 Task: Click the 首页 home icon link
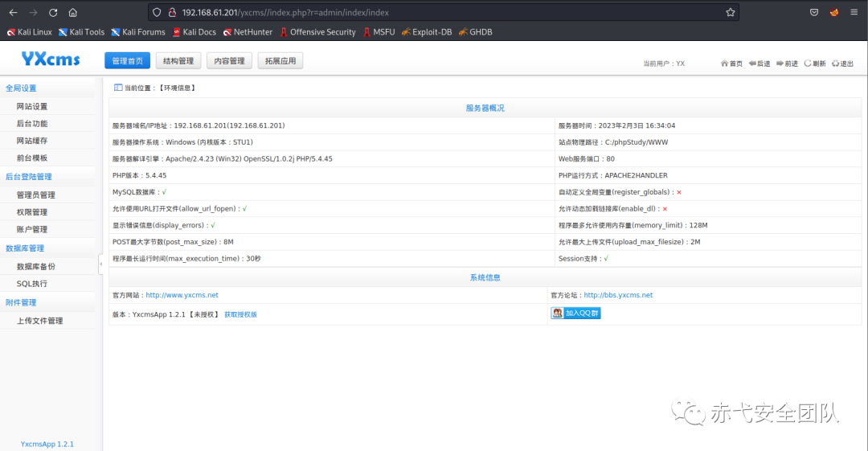point(731,64)
